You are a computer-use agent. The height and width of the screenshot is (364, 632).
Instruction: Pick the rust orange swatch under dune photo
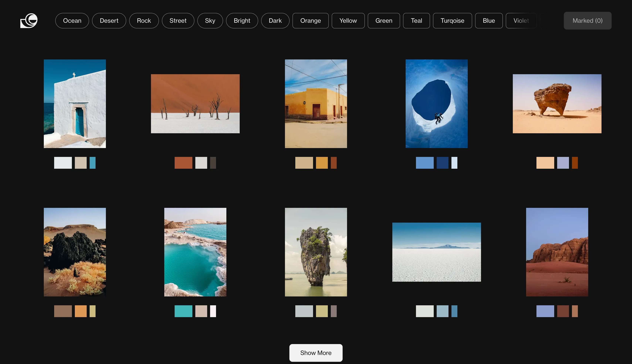[x=183, y=162]
